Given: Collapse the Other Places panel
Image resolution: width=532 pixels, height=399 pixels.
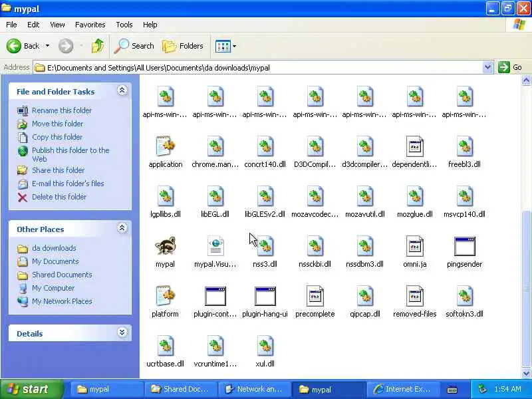Looking at the screenshot, I should pos(122,228).
